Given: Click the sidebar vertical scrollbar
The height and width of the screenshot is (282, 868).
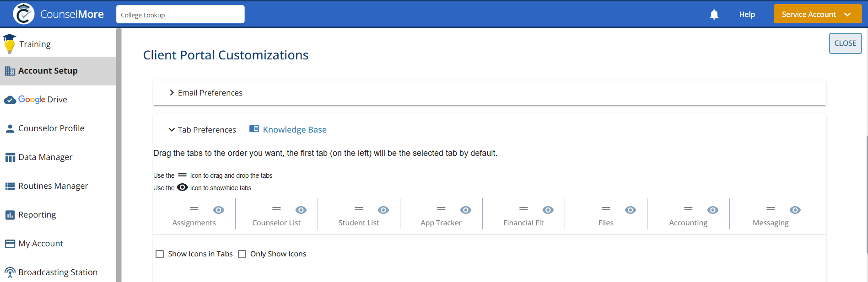Looking at the screenshot, I should click(x=119, y=155).
